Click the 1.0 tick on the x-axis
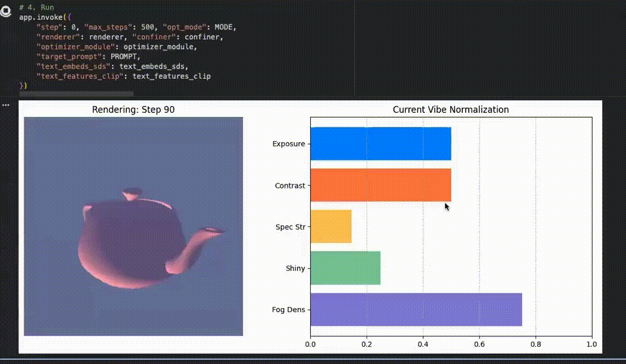This screenshot has height=364, width=626. (x=591, y=344)
